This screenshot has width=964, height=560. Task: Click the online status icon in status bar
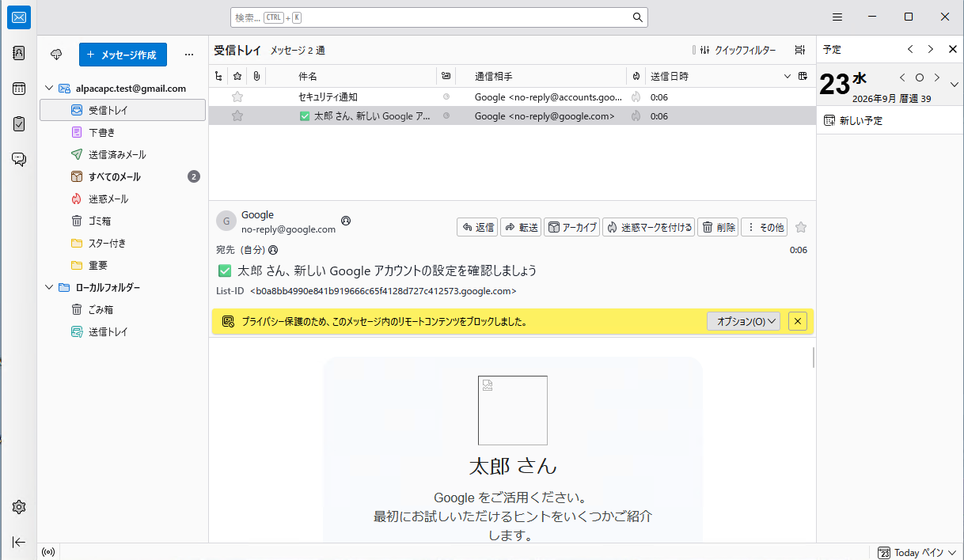pos(48,552)
